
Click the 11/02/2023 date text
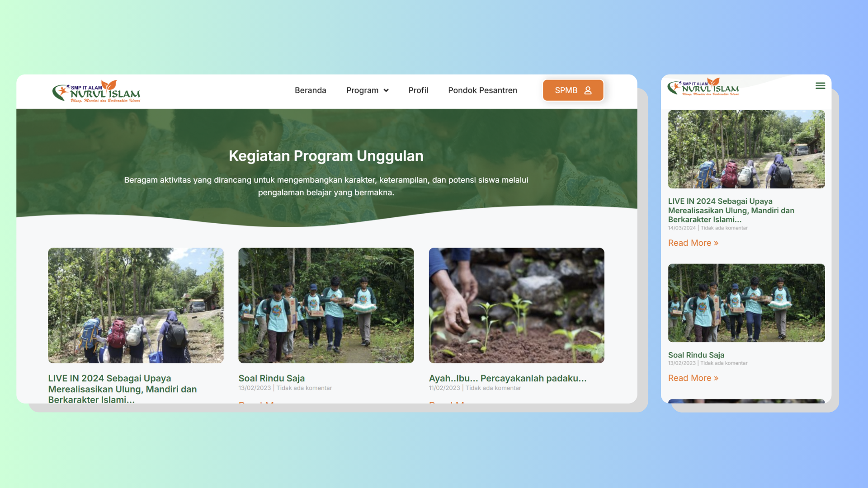click(x=444, y=388)
